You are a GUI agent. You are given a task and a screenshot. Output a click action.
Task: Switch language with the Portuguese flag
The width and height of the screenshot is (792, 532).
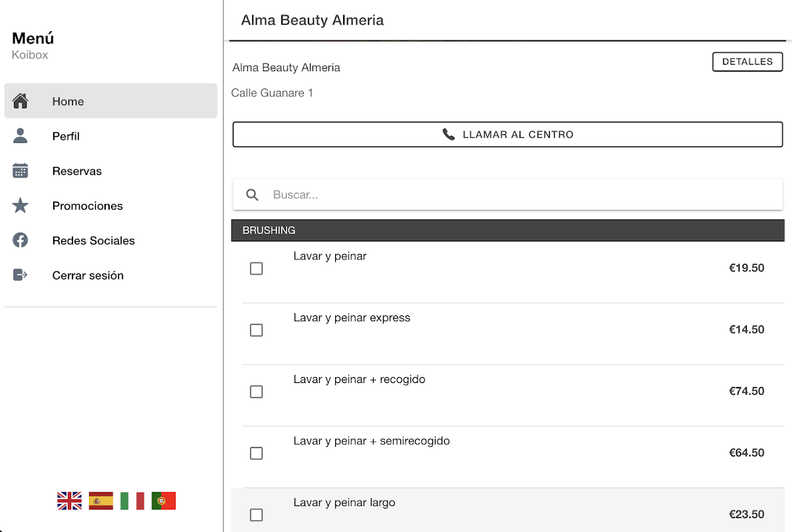point(164,501)
